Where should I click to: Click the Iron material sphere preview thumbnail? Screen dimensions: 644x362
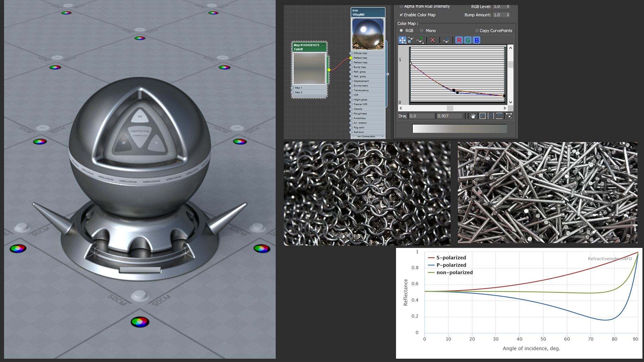click(x=368, y=34)
